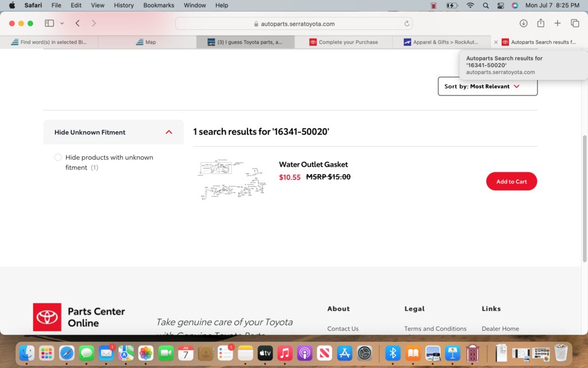Open App Store from the Dock
588x368 pixels.
[345, 353]
